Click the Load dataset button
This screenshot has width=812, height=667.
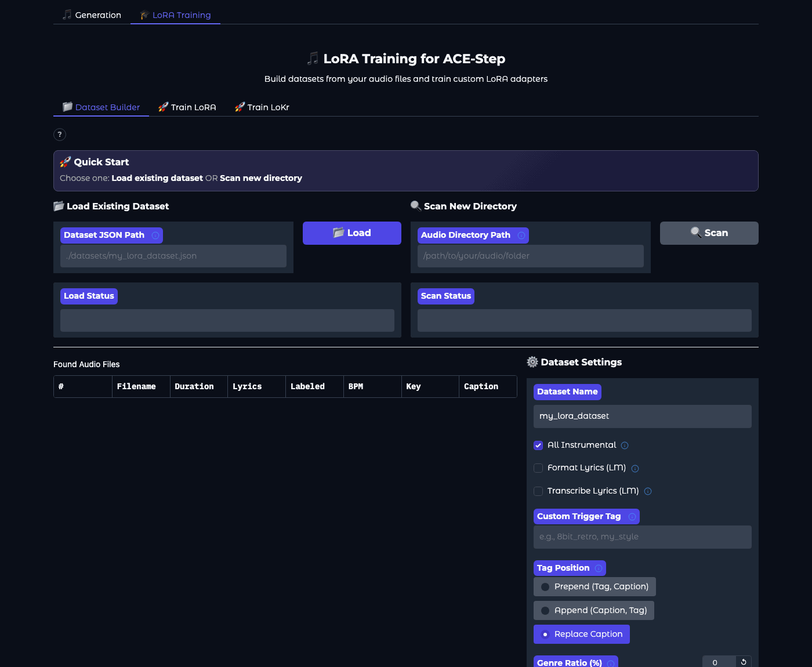(x=352, y=233)
